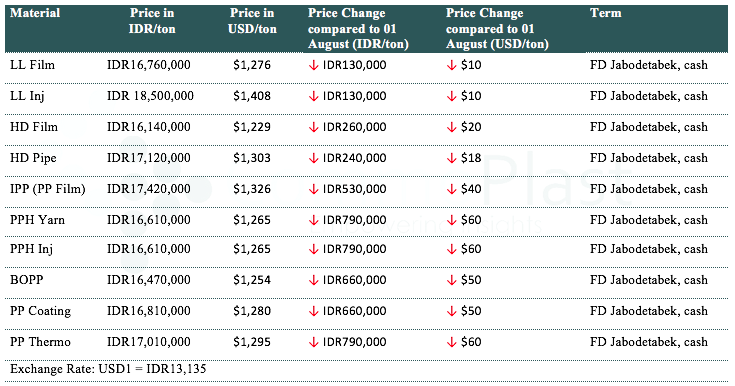
Task: Select the Term column header
Action: 606,13
